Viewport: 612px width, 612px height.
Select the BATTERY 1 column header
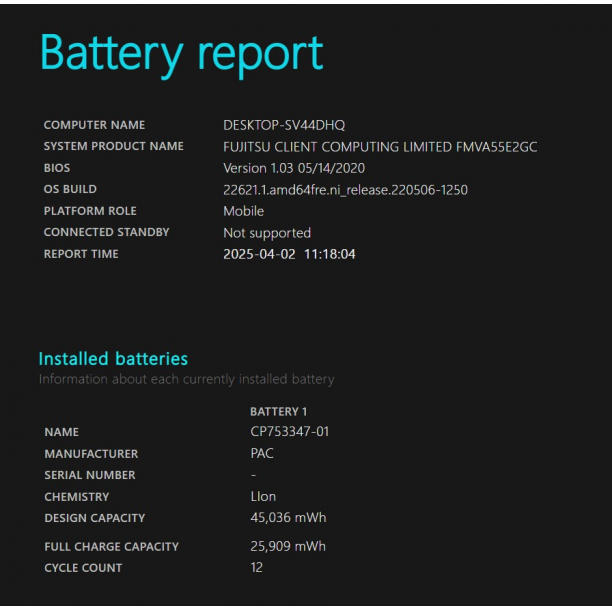pyautogui.click(x=278, y=411)
